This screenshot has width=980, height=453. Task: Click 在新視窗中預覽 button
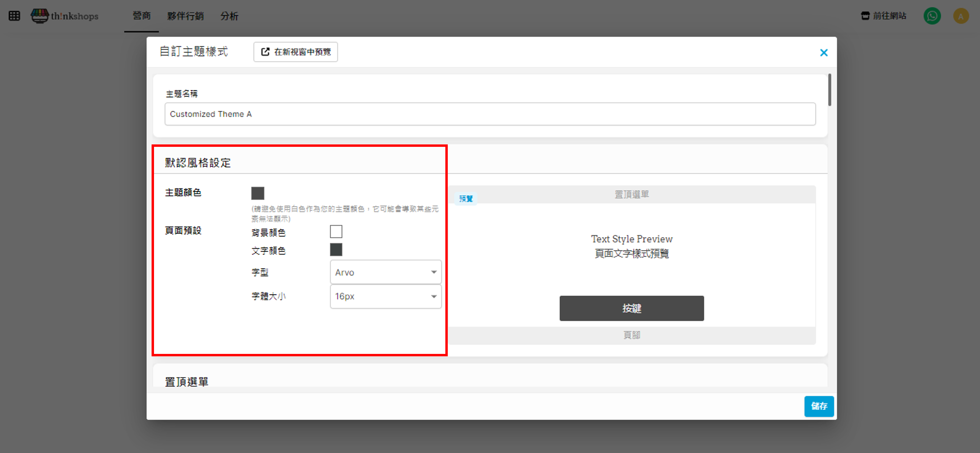296,52
